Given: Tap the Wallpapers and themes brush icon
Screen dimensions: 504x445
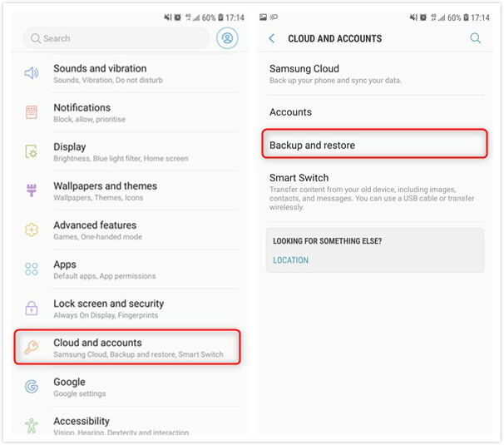Looking at the screenshot, I should pos(32,190).
